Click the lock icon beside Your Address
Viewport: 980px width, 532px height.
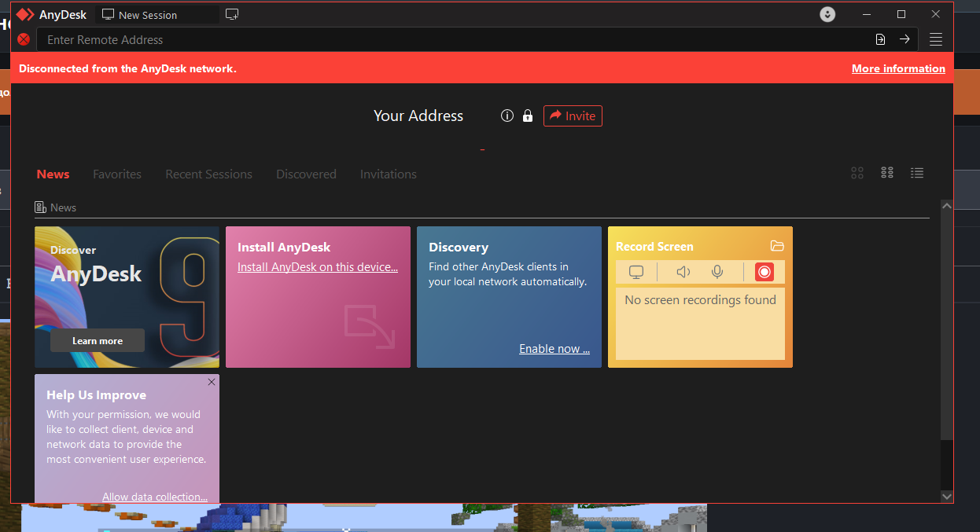(x=528, y=116)
